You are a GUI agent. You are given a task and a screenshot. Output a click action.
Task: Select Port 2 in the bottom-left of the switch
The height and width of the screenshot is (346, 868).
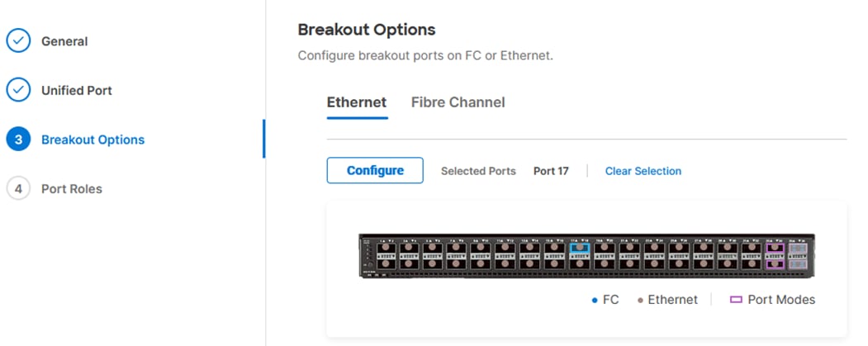click(x=384, y=264)
